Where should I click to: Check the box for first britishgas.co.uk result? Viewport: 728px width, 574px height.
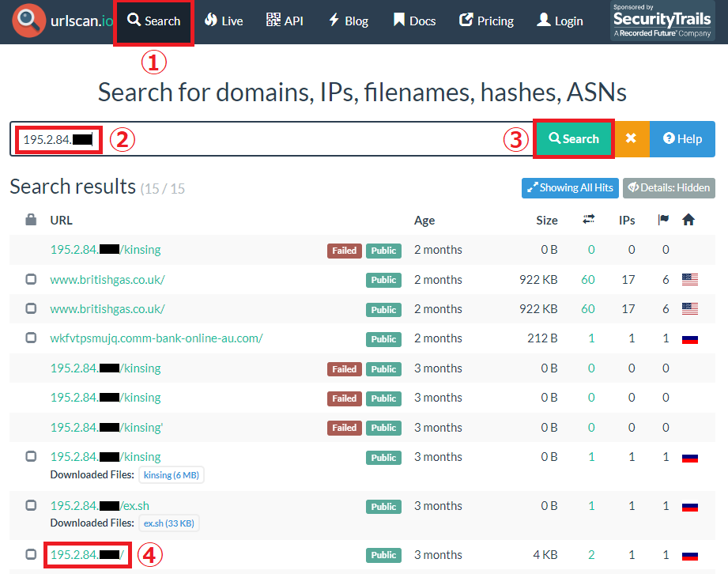(31, 279)
